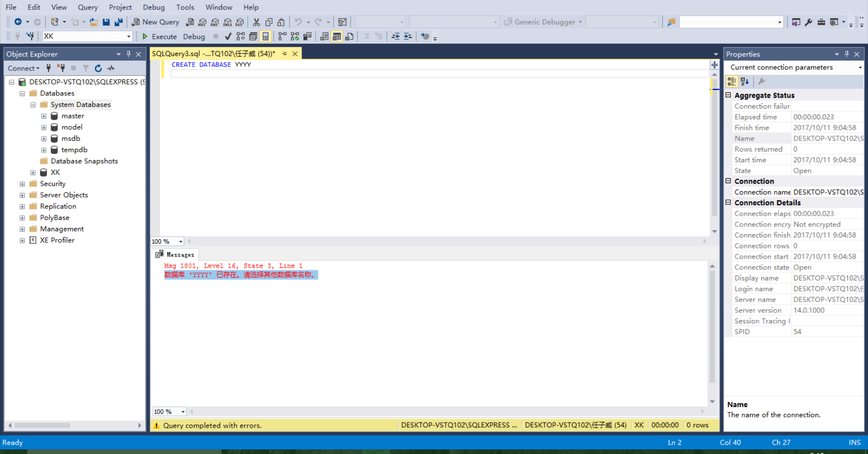Click the Open File folder icon
Screen dimensions: 868x454
coord(94,22)
